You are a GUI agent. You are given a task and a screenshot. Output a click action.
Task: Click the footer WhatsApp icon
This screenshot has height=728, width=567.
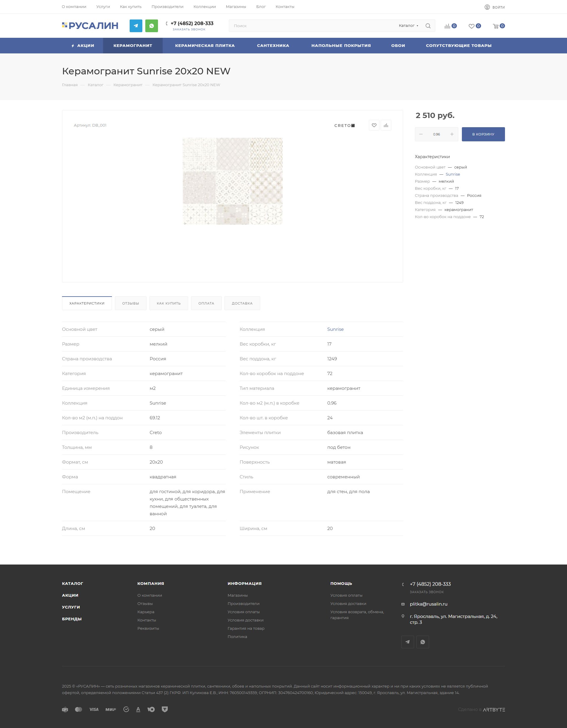click(x=423, y=642)
